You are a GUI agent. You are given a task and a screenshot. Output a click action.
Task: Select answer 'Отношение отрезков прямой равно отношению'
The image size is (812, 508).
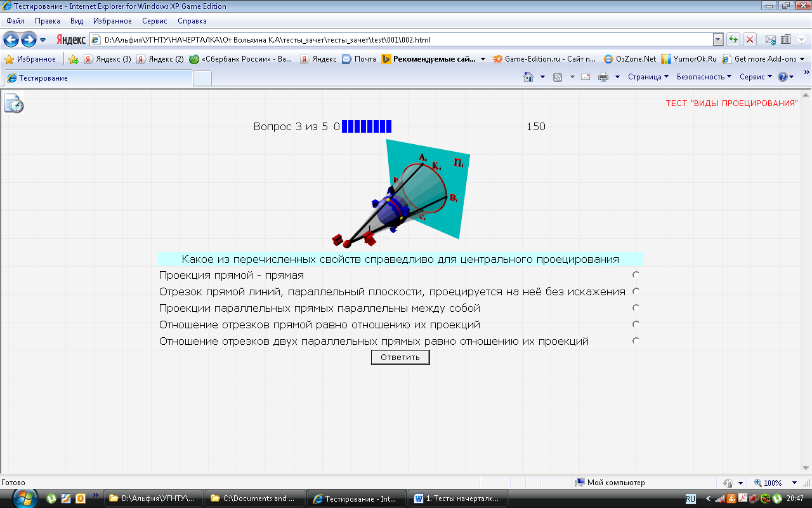(636, 324)
